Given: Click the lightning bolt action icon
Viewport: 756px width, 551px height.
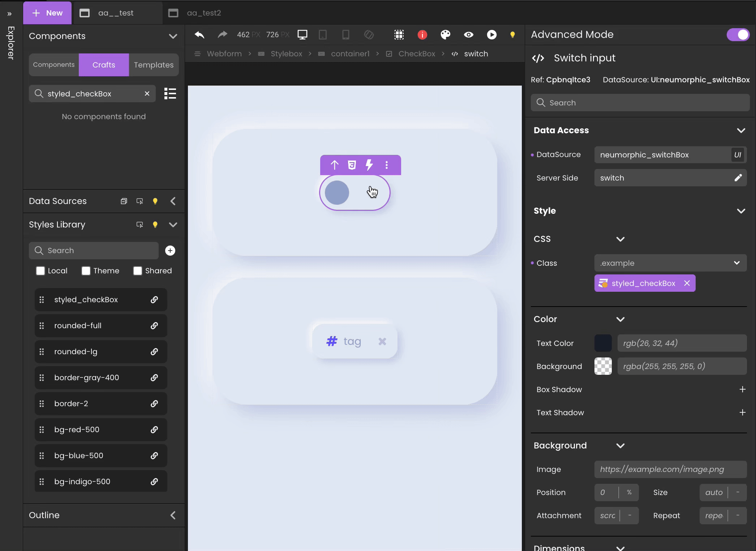Looking at the screenshot, I should click(369, 165).
